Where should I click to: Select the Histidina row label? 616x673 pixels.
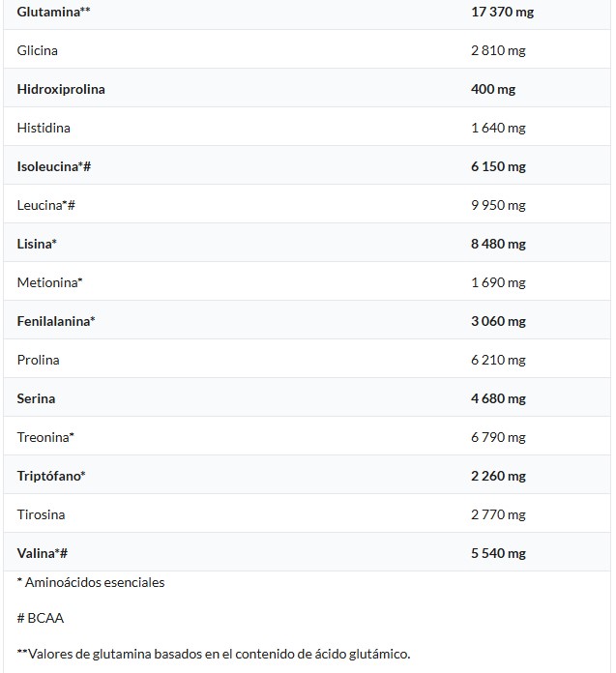(x=44, y=128)
